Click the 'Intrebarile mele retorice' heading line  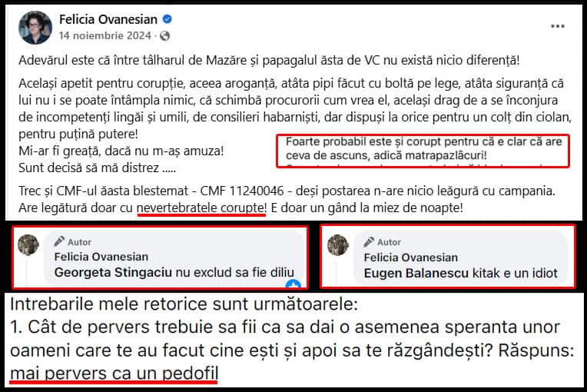184,304
